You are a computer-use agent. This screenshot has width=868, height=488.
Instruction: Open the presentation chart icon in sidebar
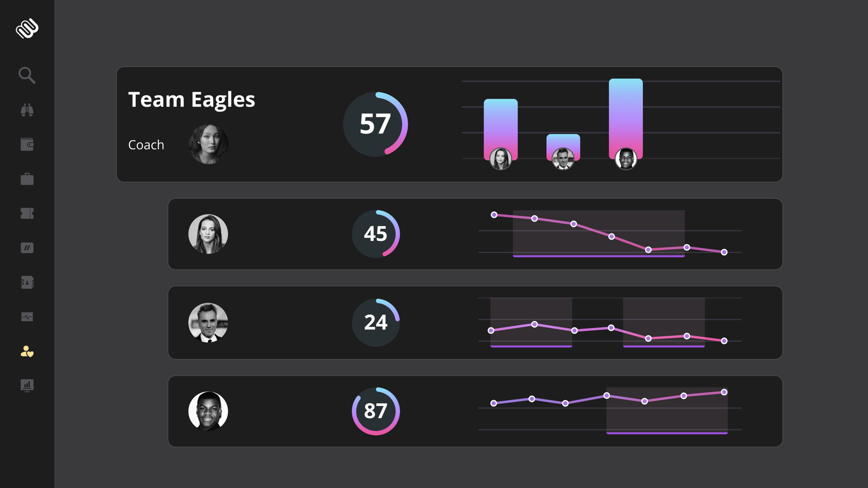click(27, 385)
